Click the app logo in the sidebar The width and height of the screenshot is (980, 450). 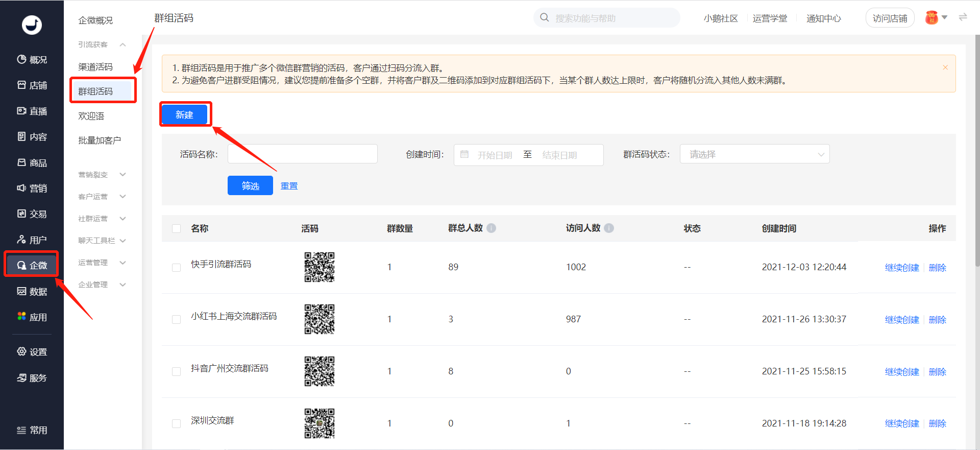coord(32,25)
